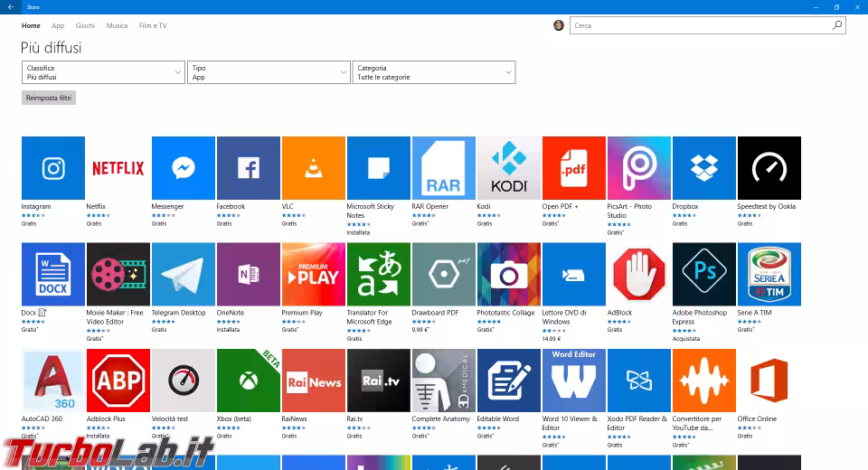Open Telegram Desktop app tile

click(x=184, y=274)
